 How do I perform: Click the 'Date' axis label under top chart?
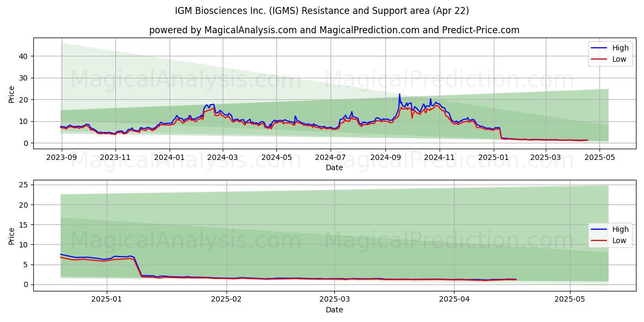click(x=334, y=168)
